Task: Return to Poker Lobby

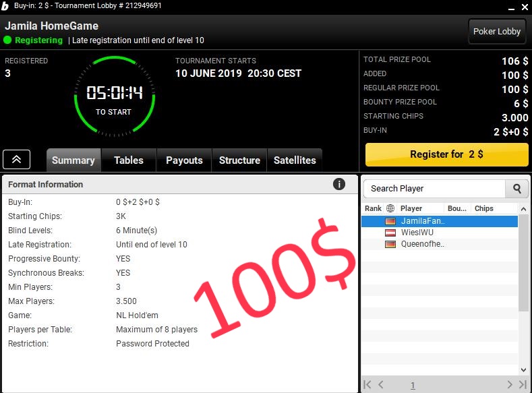Action: pos(497,32)
